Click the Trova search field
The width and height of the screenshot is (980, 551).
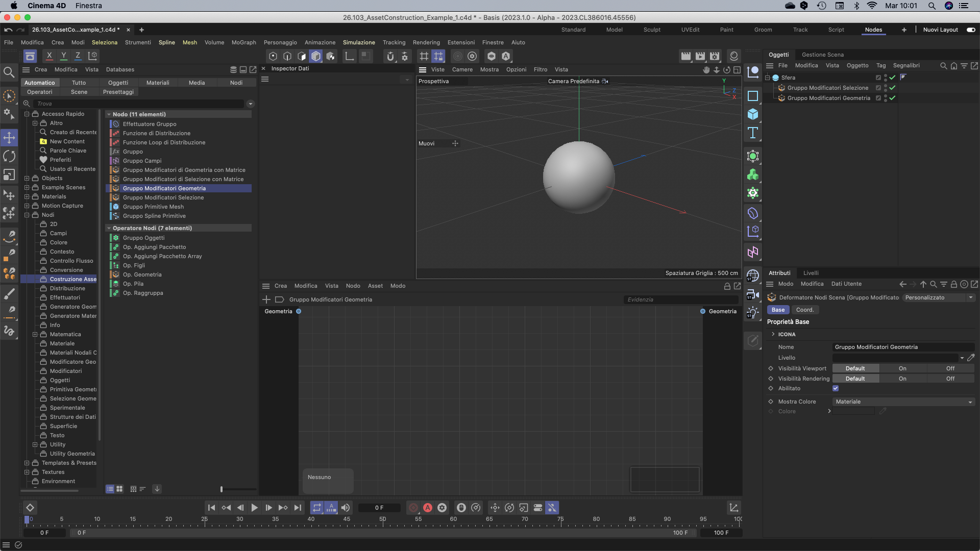tap(139, 104)
